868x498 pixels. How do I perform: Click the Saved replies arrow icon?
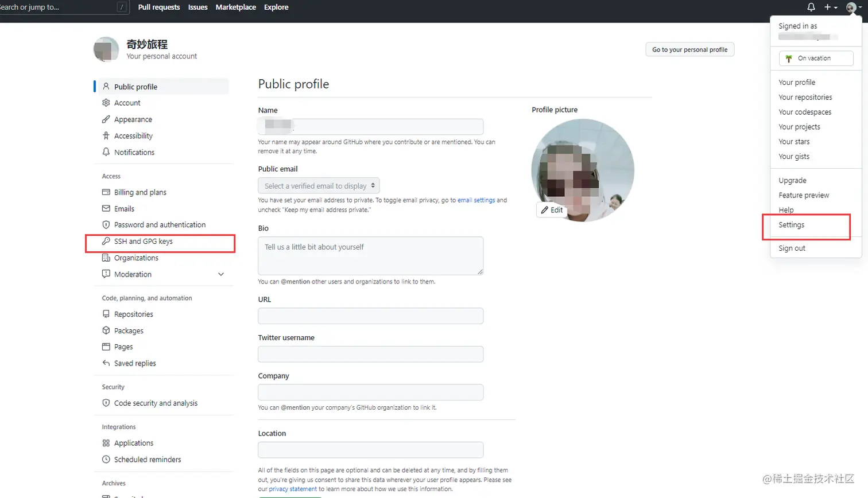coord(106,363)
